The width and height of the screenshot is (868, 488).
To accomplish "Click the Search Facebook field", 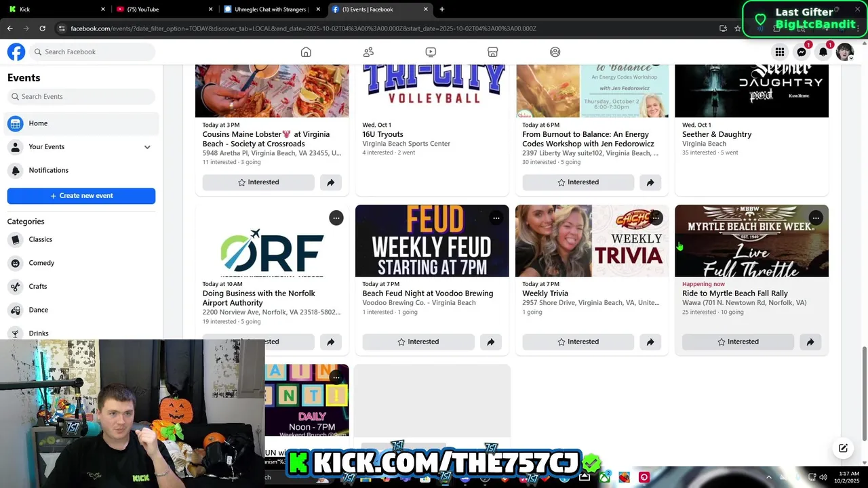I will (93, 52).
